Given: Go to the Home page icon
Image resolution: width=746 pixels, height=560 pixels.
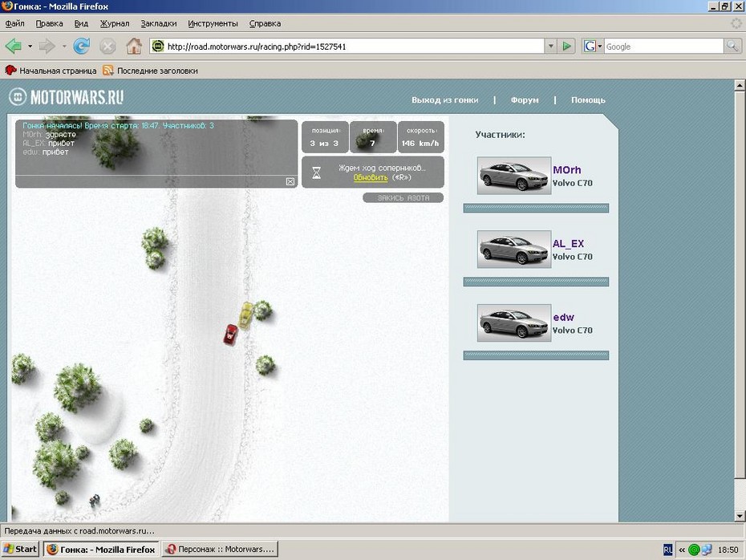Looking at the screenshot, I should (134, 47).
